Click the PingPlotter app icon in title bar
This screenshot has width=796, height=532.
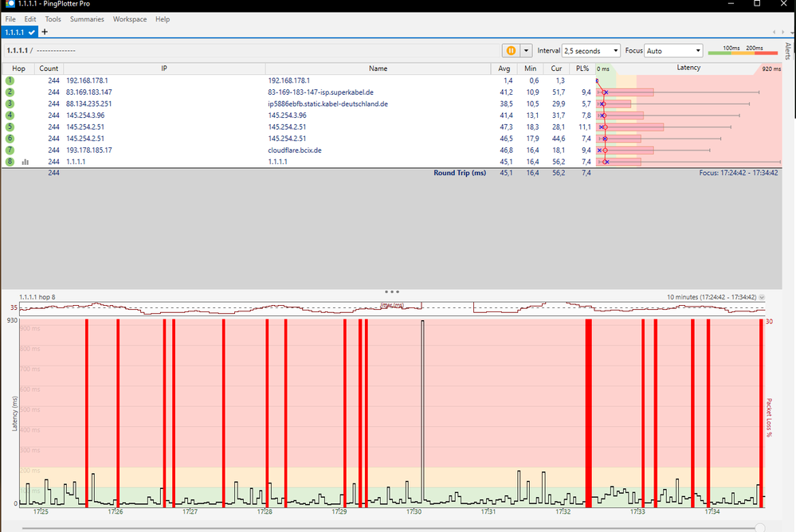pos(10,4)
